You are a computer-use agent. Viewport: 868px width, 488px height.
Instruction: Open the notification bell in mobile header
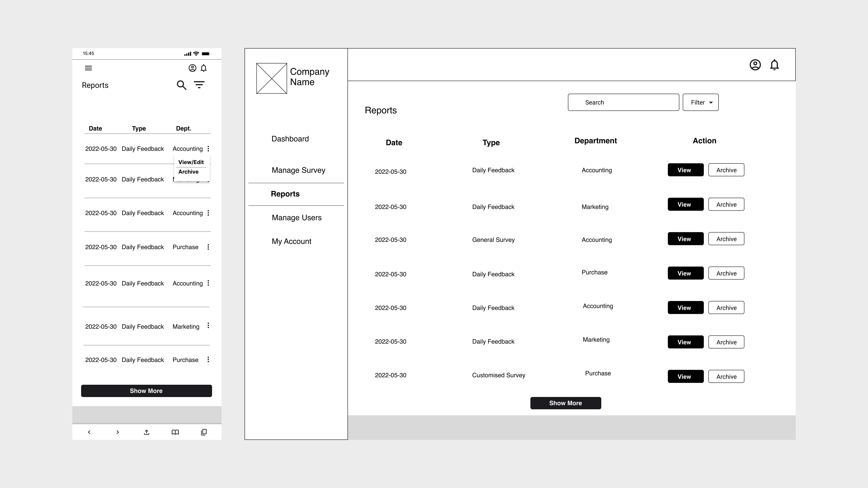pyautogui.click(x=204, y=68)
